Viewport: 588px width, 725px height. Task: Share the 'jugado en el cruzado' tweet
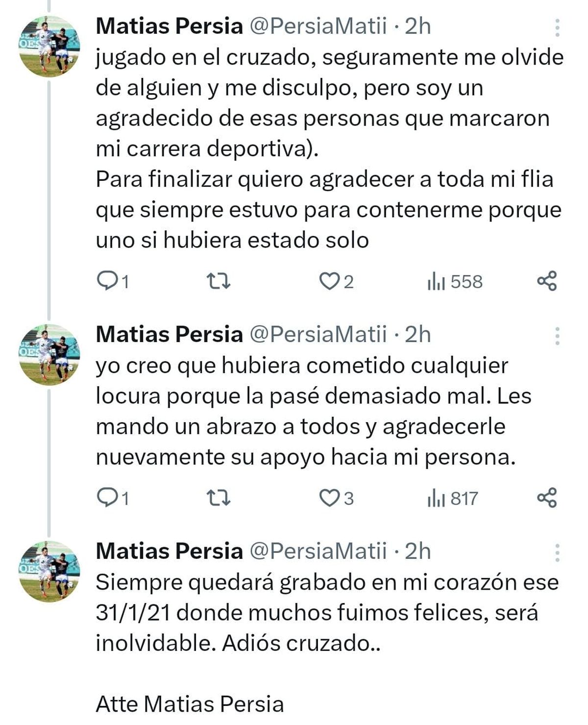(x=547, y=281)
